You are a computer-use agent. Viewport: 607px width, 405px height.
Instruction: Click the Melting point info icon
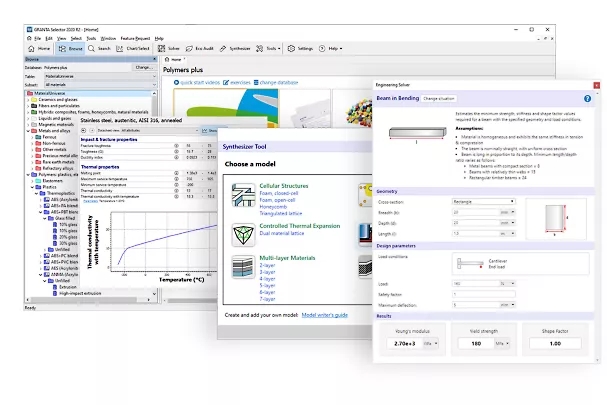[177, 173]
